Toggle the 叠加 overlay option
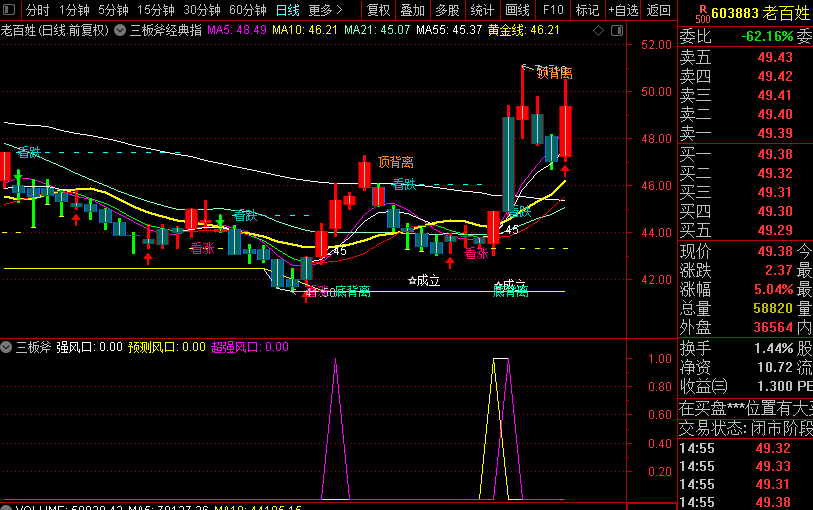Screen dimensions: 813x510 (x=412, y=10)
